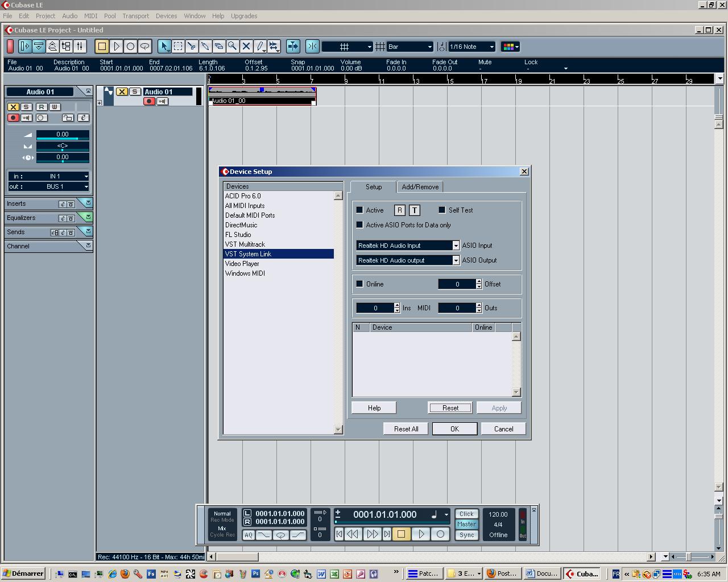Screen dimensions: 728x582
Task: Select the Range Selection tool
Action: 178,47
